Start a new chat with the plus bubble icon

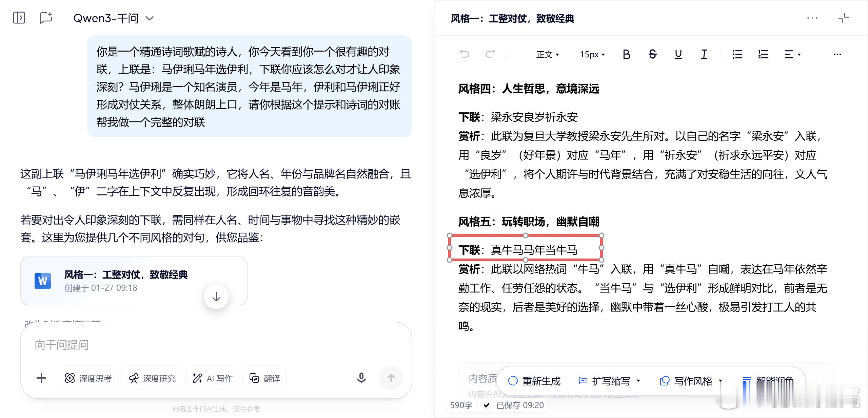click(46, 18)
